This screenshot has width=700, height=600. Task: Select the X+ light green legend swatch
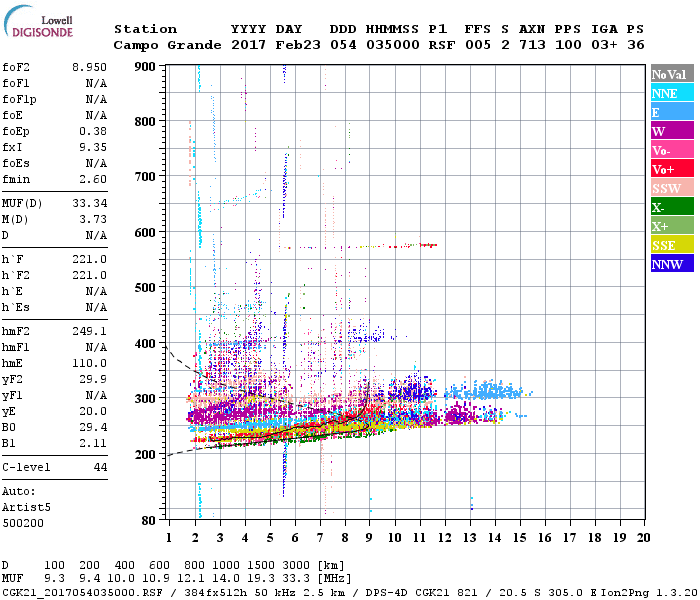pos(672,225)
